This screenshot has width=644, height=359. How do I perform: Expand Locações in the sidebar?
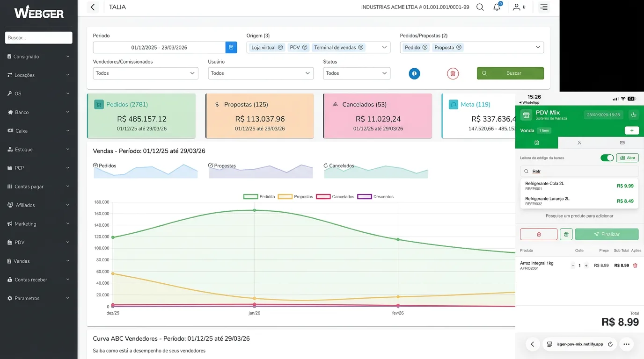pyautogui.click(x=38, y=75)
